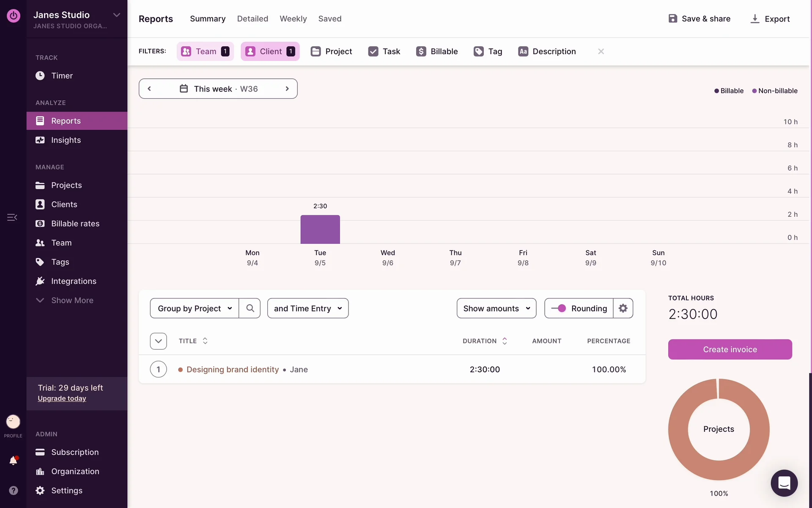
Task: Click the notifications bell icon
Action: coord(13,461)
